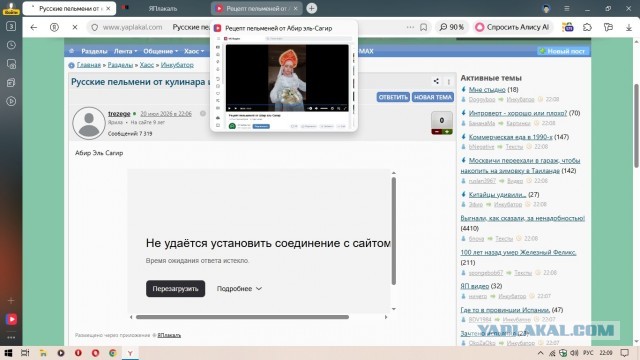Go to the site home icon in the blue menu
Screen dimensions: 640x360
coord(71,51)
